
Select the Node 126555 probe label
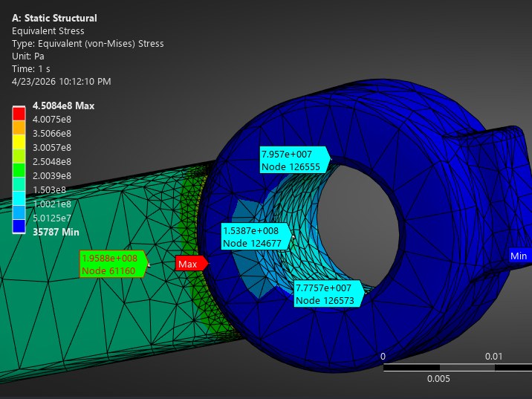coord(294,160)
